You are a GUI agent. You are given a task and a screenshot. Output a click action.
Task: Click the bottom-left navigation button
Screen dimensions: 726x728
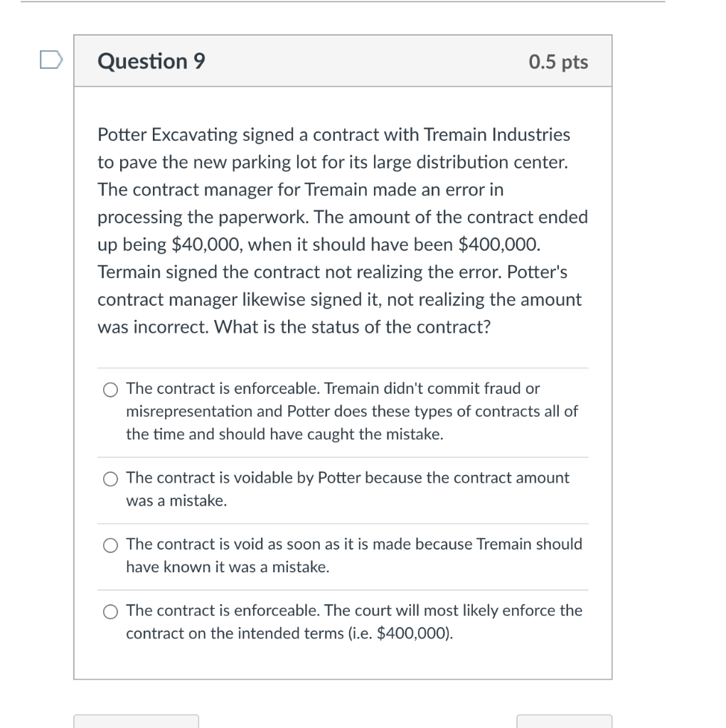pos(137,724)
